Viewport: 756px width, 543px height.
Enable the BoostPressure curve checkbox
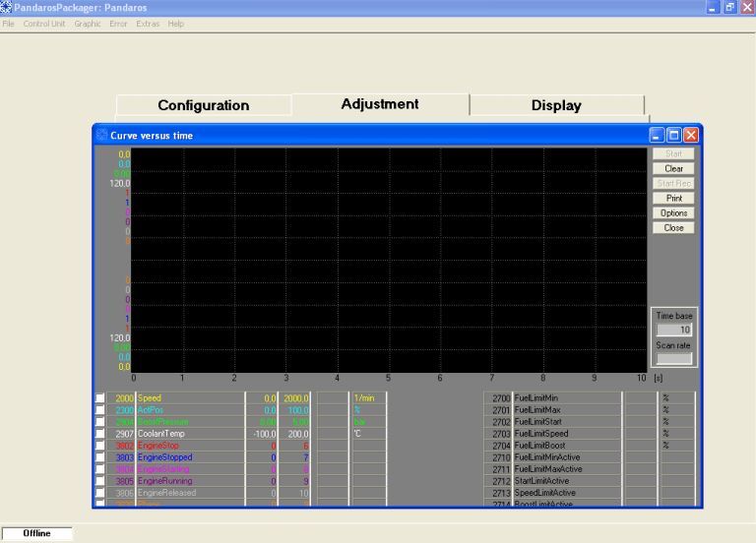tap(99, 422)
